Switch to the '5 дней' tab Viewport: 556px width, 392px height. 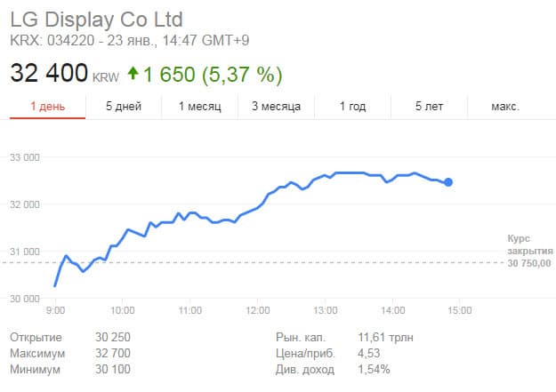[124, 107]
